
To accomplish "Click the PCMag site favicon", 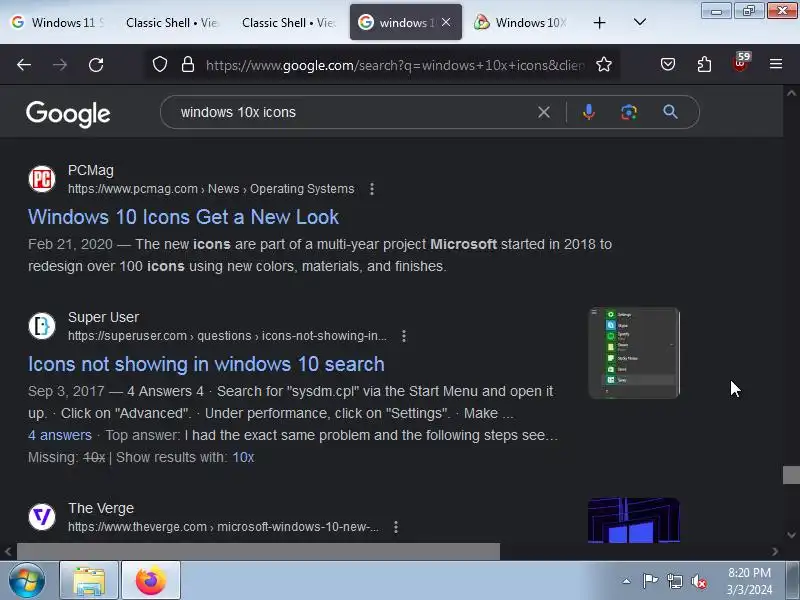I will 41,179.
